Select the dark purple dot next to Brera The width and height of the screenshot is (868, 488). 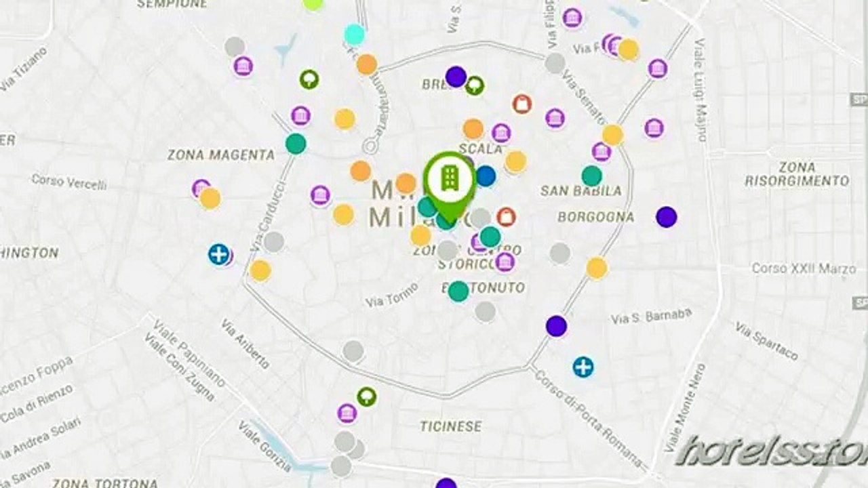[x=456, y=77]
